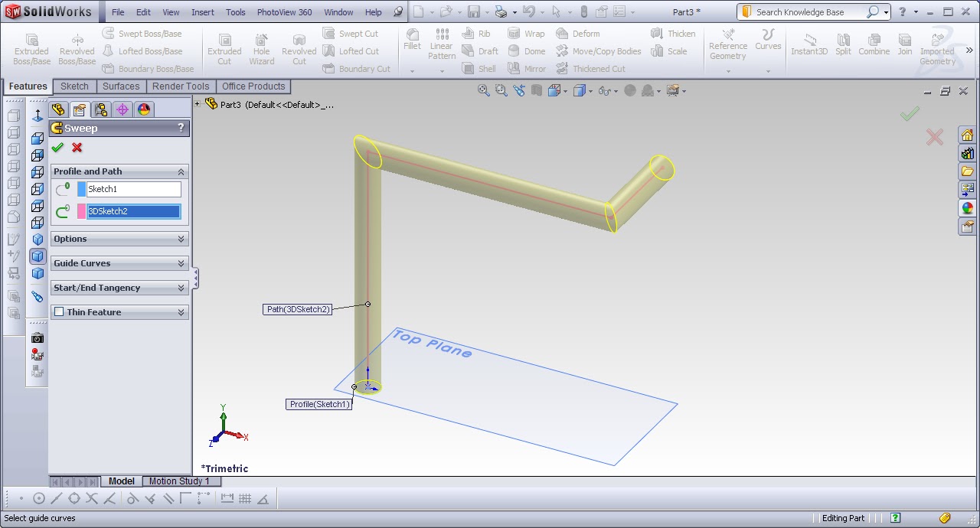
Task: Open the Reference Geometry tool
Action: 727,46
